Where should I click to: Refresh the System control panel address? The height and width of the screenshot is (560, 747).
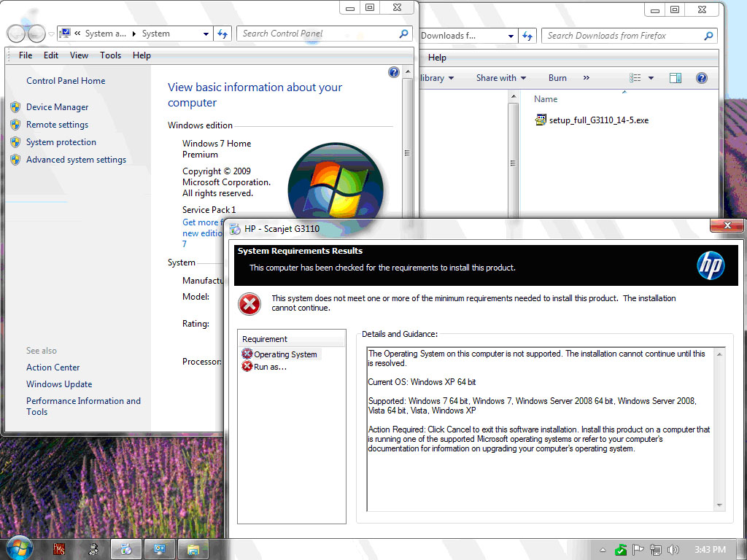coord(222,34)
